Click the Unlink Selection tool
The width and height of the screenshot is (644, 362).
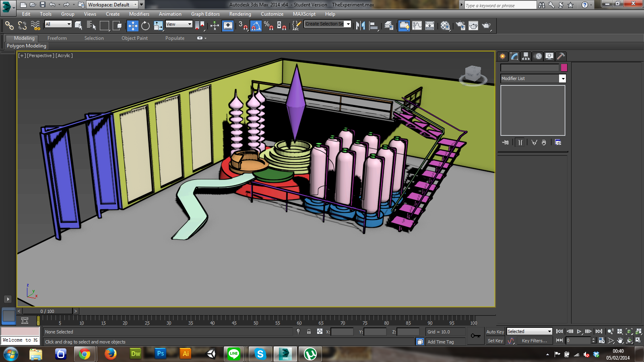[x=22, y=26]
